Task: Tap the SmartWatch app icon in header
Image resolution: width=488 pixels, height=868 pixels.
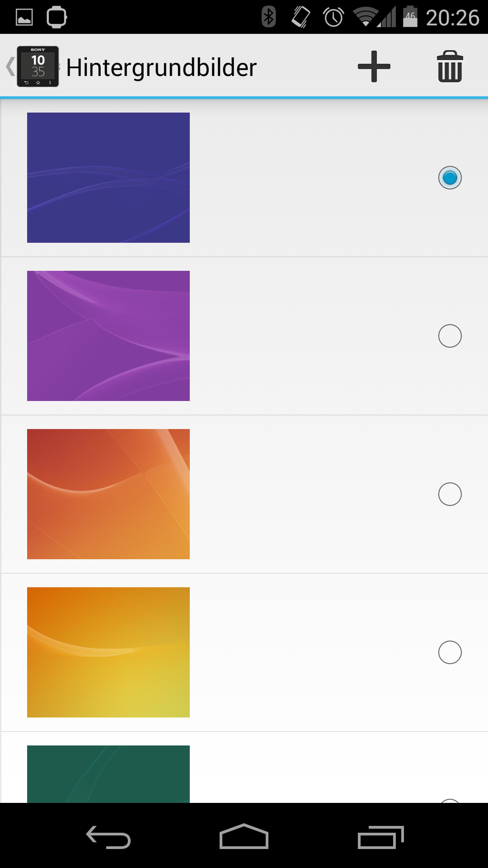Action: pyautogui.click(x=38, y=67)
